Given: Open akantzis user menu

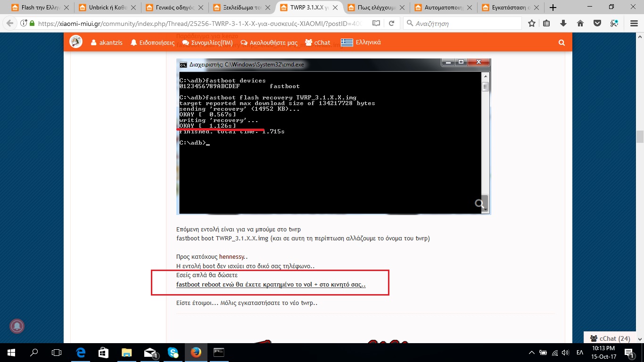Looking at the screenshot, I should [x=106, y=42].
